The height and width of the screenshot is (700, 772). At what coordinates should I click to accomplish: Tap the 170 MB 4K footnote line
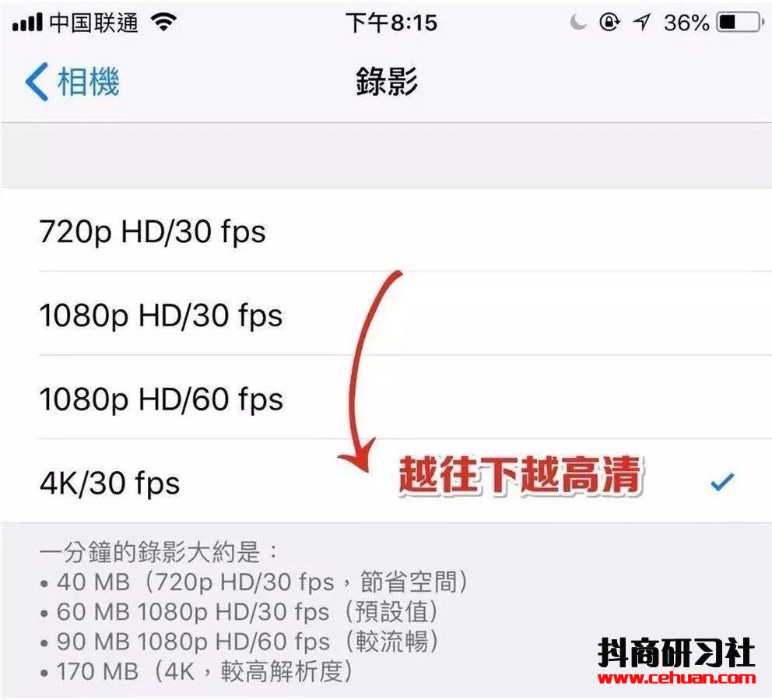click(x=197, y=671)
